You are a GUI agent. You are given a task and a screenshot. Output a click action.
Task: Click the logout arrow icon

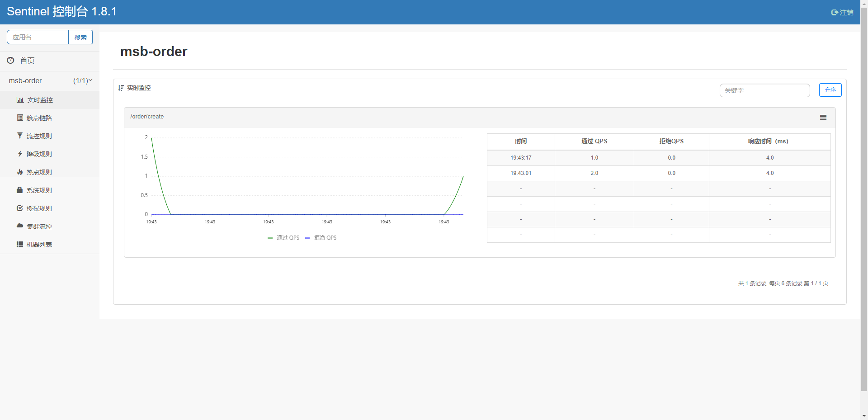coord(835,13)
